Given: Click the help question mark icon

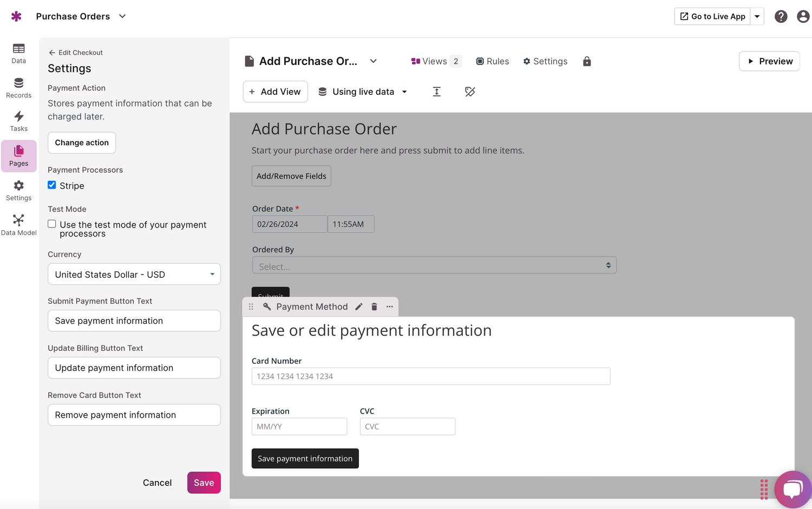Looking at the screenshot, I should (x=781, y=16).
